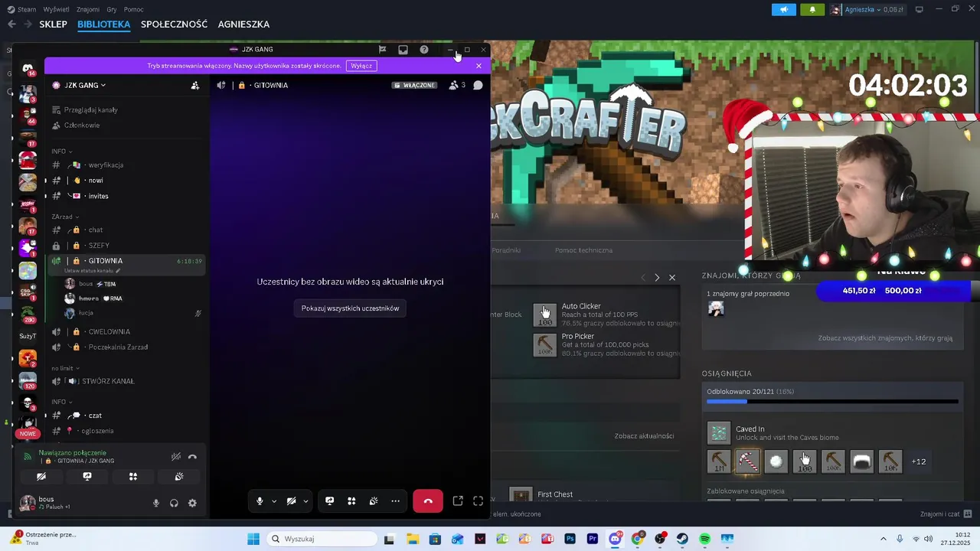
Task: Open camera options chevron in call bar
Action: coord(305,501)
